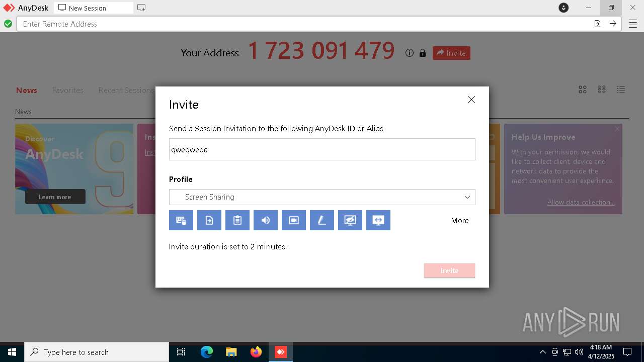Focus the Enter Remote Address field

[304, 24]
